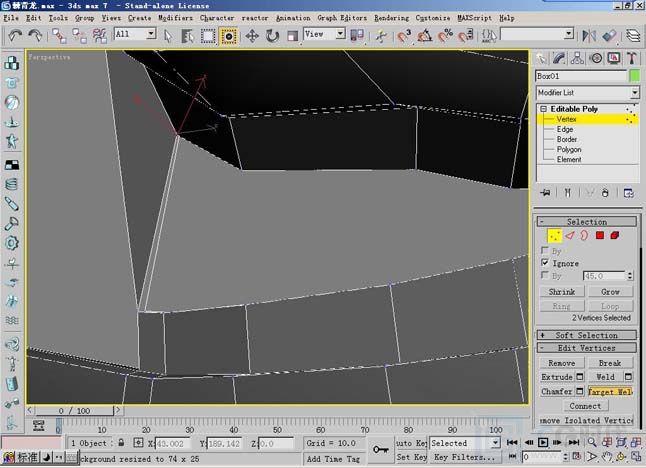Collapse the Edit Vertices rollout
This screenshot has width=646, height=468.
[x=587, y=348]
